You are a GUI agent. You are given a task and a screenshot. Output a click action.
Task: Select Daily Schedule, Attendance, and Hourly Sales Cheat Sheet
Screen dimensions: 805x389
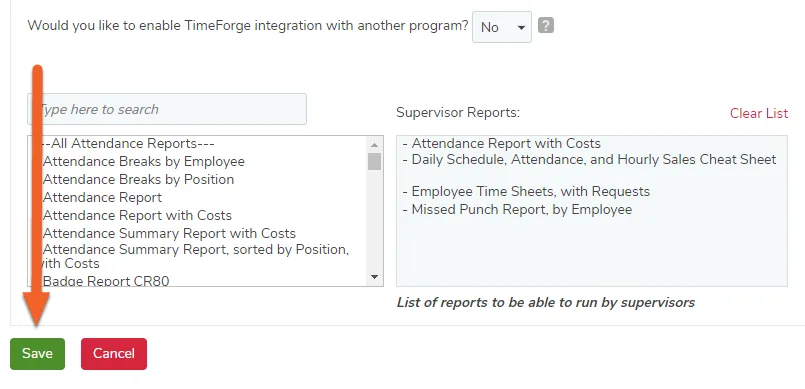coord(589,160)
